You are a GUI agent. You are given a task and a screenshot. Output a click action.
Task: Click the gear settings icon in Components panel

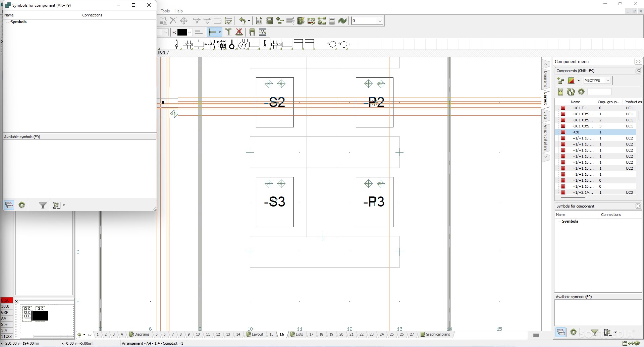(x=581, y=92)
